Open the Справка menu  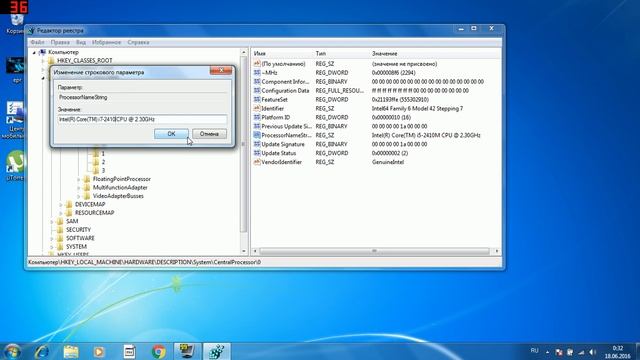pyautogui.click(x=138, y=42)
